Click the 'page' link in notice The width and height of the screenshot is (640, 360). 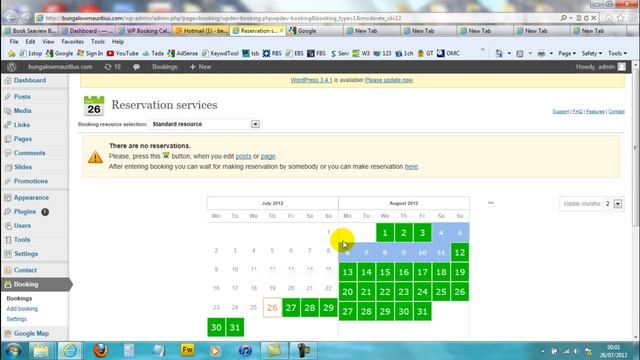point(268,156)
